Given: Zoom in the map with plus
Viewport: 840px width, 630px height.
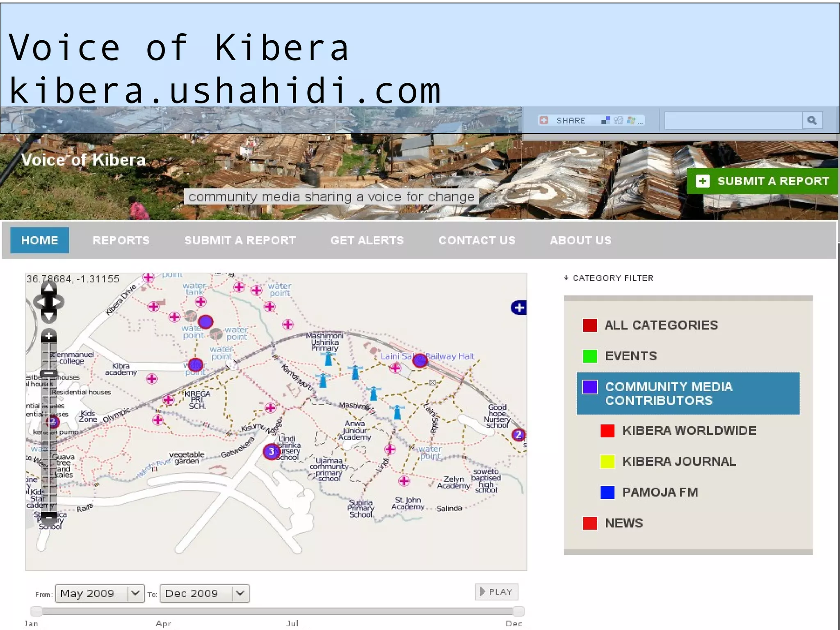Looking at the screenshot, I should click(x=49, y=336).
